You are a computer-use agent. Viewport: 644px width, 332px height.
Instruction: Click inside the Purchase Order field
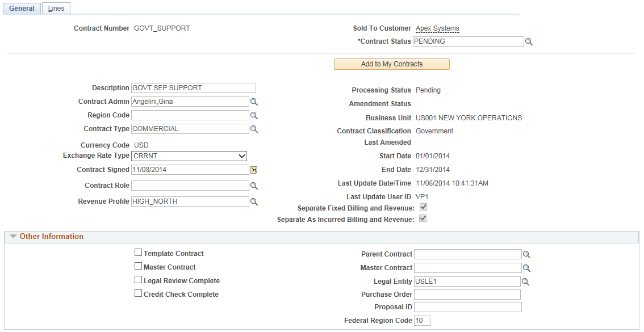click(x=467, y=294)
